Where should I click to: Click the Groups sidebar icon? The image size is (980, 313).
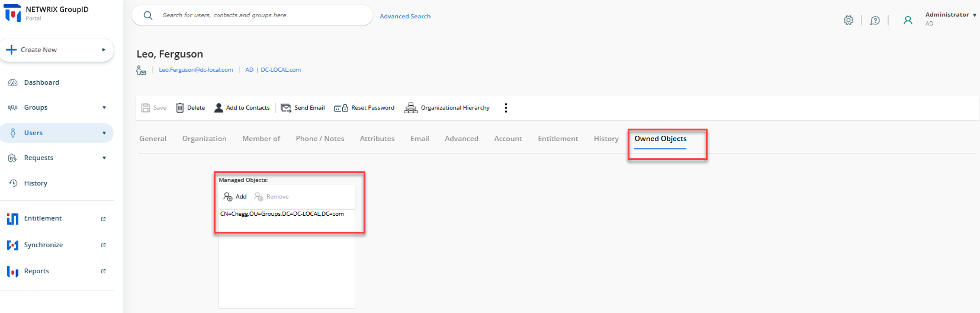click(12, 107)
